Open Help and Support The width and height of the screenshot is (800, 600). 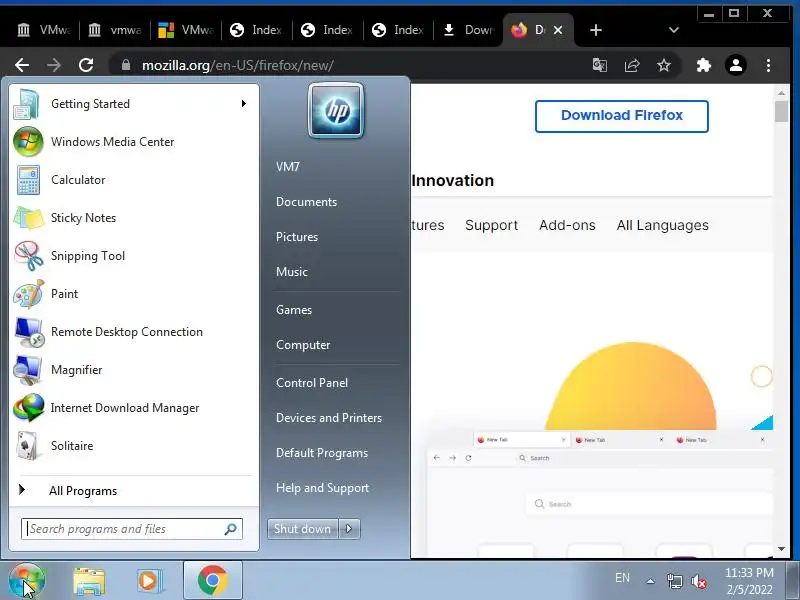[322, 488]
